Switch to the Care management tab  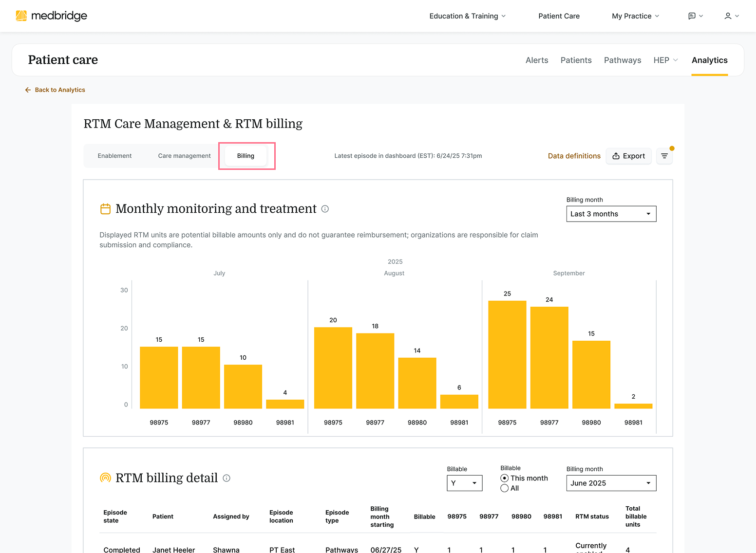click(x=184, y=156)
